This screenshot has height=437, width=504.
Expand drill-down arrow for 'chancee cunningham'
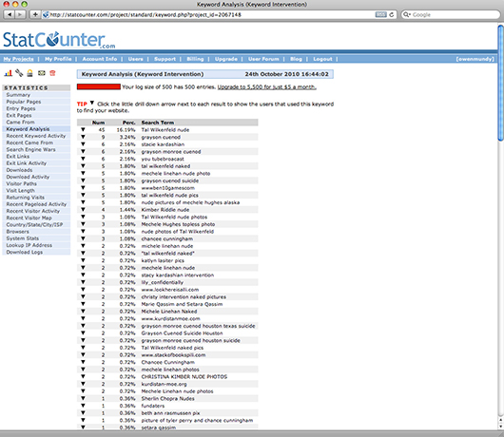point(83,238)
